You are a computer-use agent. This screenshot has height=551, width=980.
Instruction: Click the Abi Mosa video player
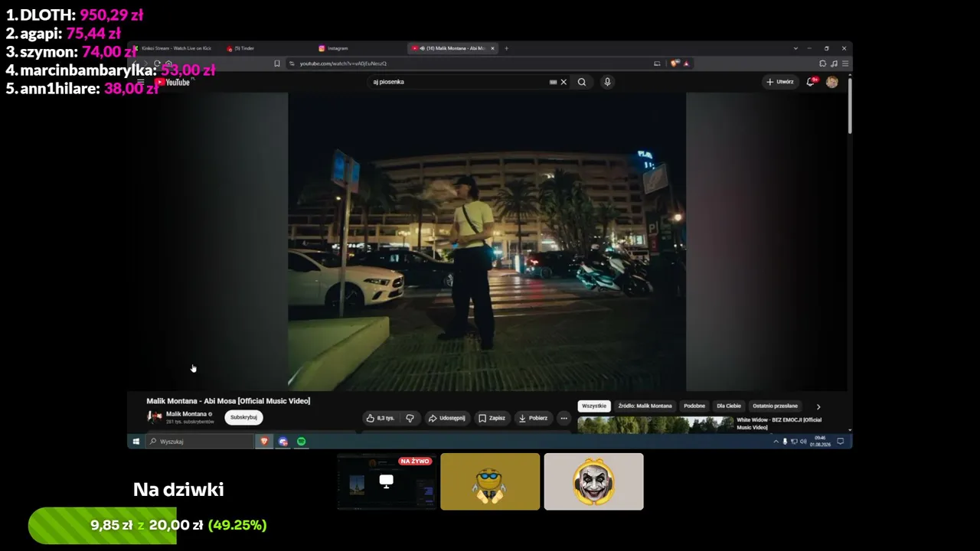487,242
